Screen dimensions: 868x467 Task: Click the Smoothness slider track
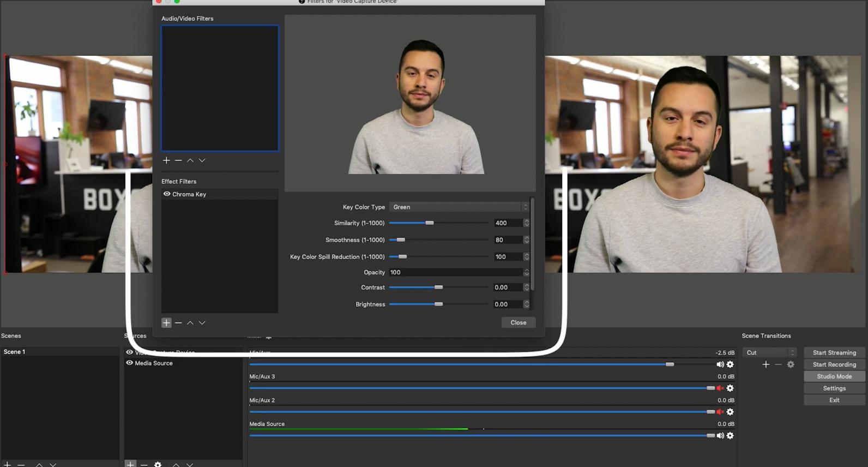point(438,240)
